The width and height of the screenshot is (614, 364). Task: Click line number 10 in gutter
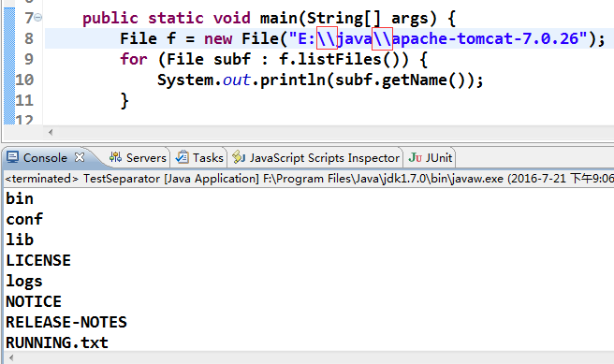pyautogui.click(x=24, y=80)
